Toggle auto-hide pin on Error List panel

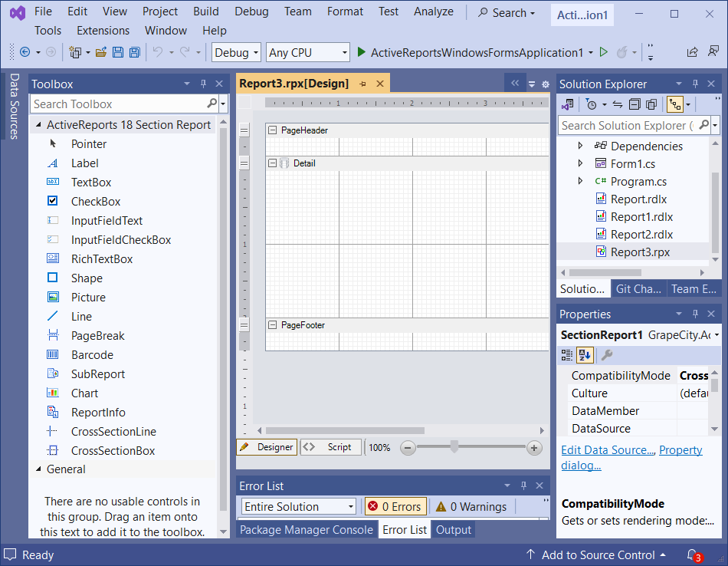pyautogui.click(x=523, y=485)
